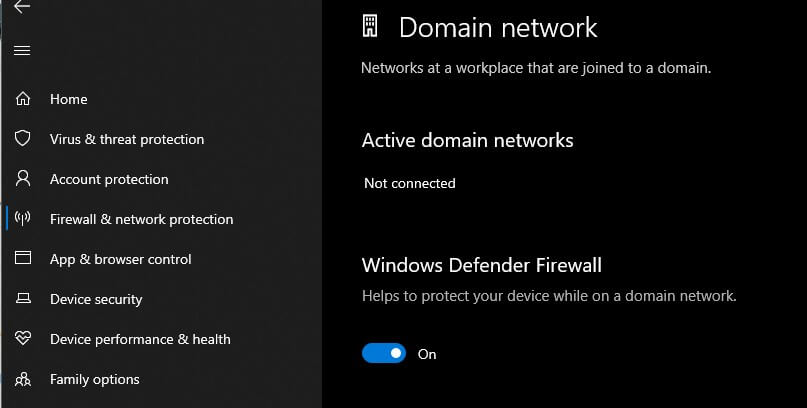Go to Home in sidebar
807x408 pixels.
[x=68, y=99]
